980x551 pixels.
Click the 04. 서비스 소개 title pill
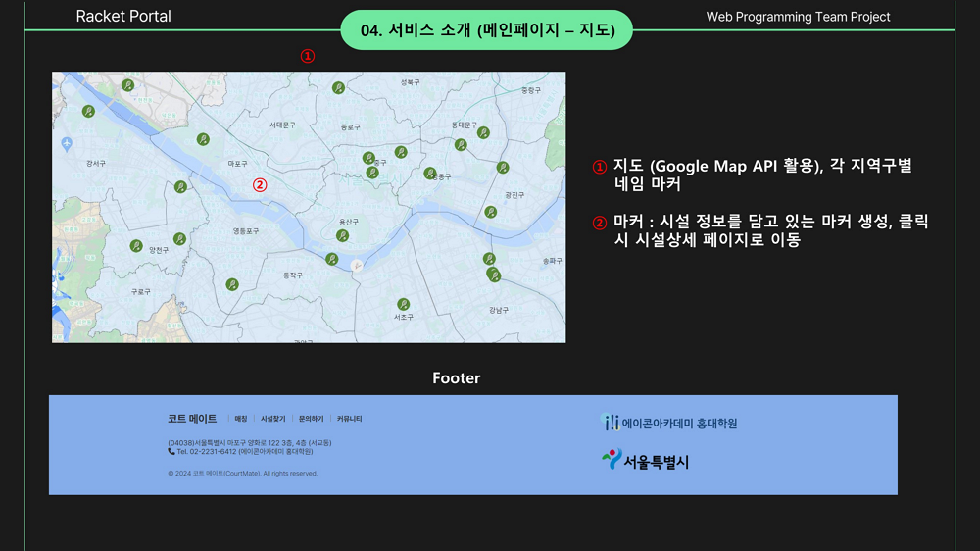487,30
